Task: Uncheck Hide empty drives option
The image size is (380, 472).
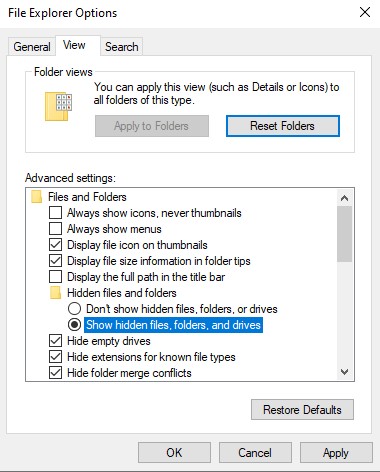Action: (55, 341)
